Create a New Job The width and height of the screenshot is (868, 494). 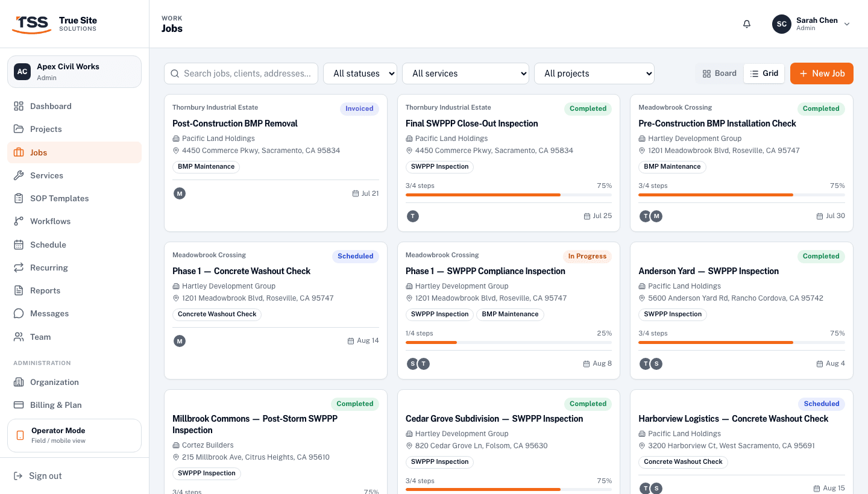click(x=822, y=73)
